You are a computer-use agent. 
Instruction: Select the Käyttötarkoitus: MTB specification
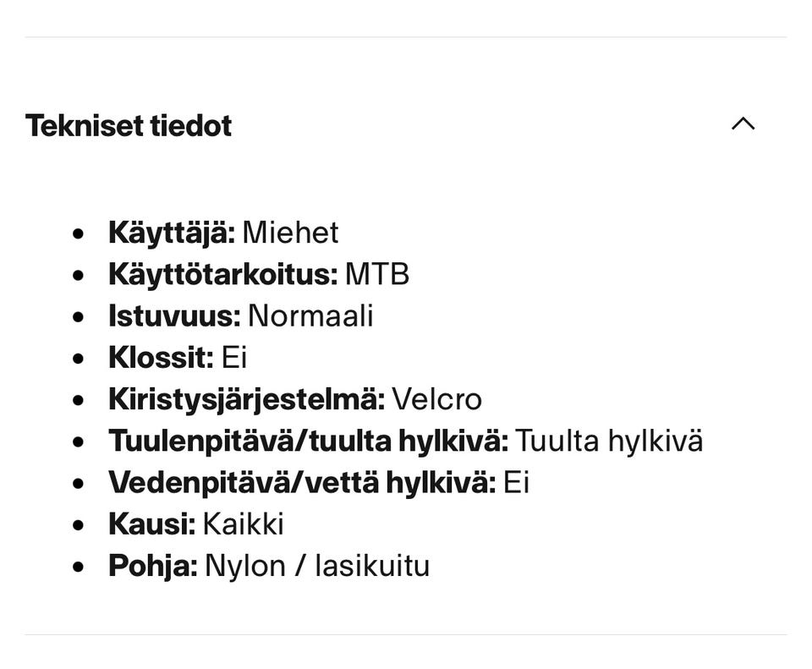(x=260, y=274)
